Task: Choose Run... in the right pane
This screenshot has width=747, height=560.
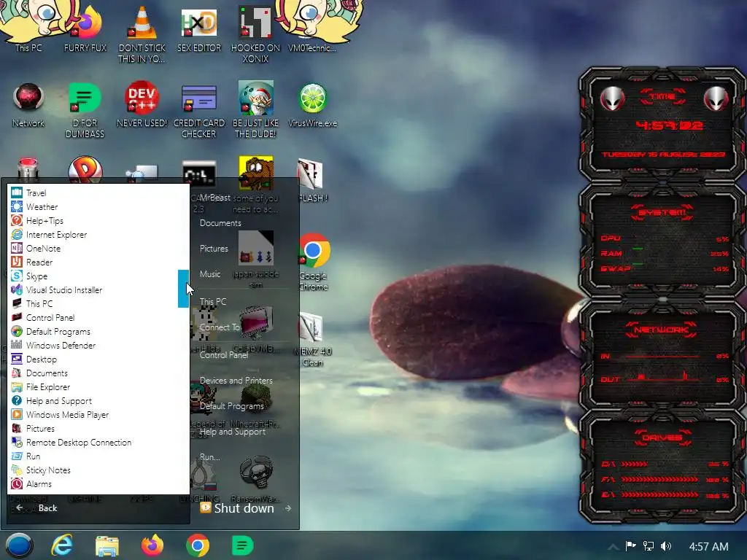Action: [210, 457]
